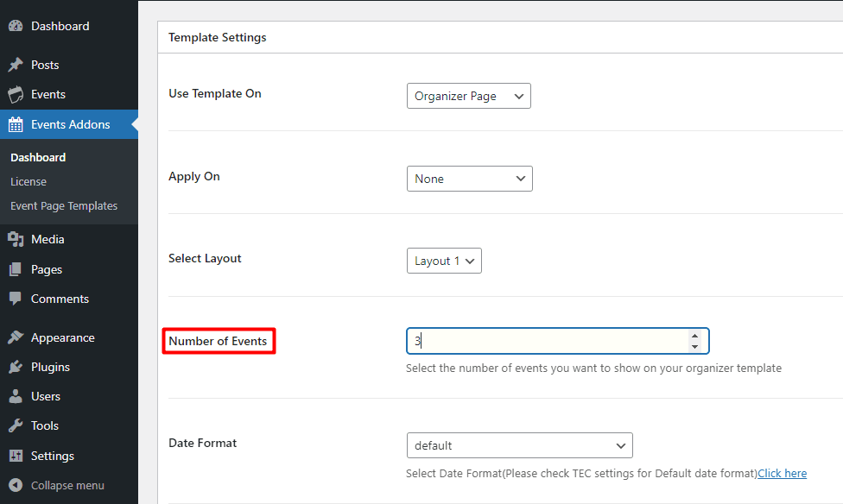Open the Use Template On dropdown
The width and height of the screenshot is (843, 504).
(468, 96)
